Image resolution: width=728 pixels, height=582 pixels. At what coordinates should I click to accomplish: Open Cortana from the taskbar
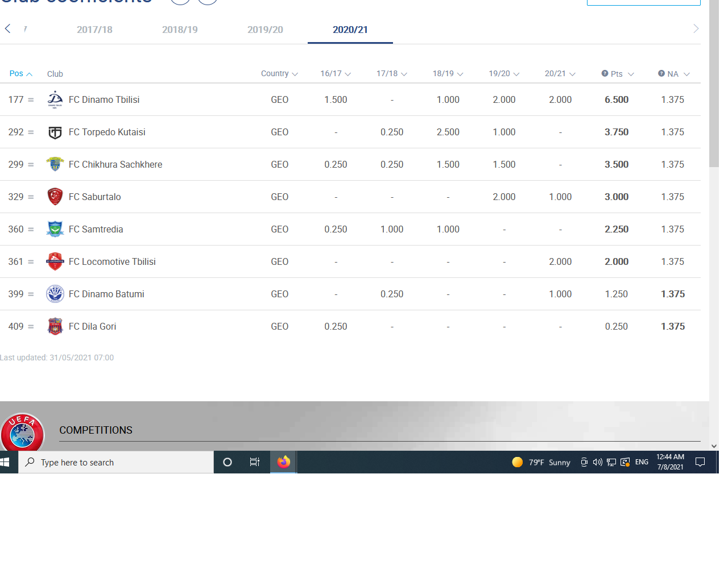(x=227, y=462)
